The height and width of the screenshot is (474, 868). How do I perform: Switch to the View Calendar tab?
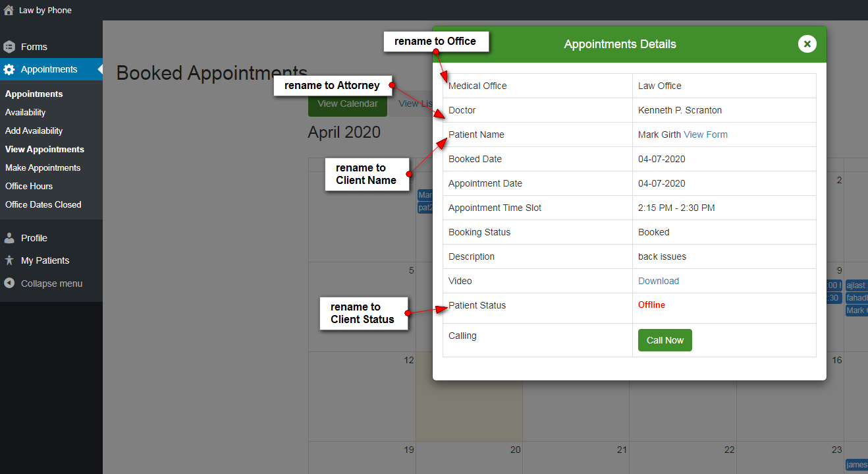click(x=348, y=104)
